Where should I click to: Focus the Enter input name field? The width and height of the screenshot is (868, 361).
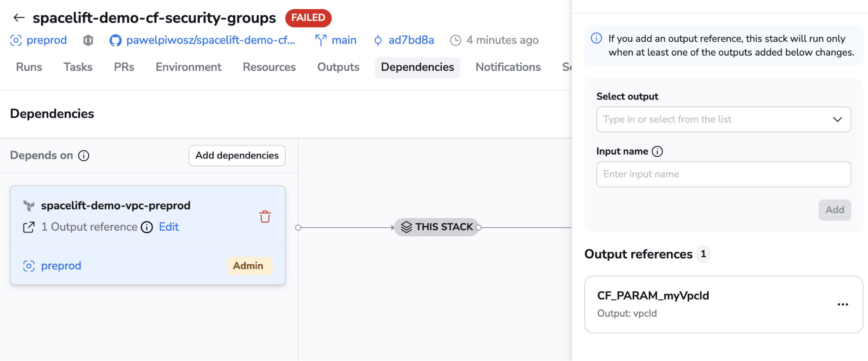[723, 174]
